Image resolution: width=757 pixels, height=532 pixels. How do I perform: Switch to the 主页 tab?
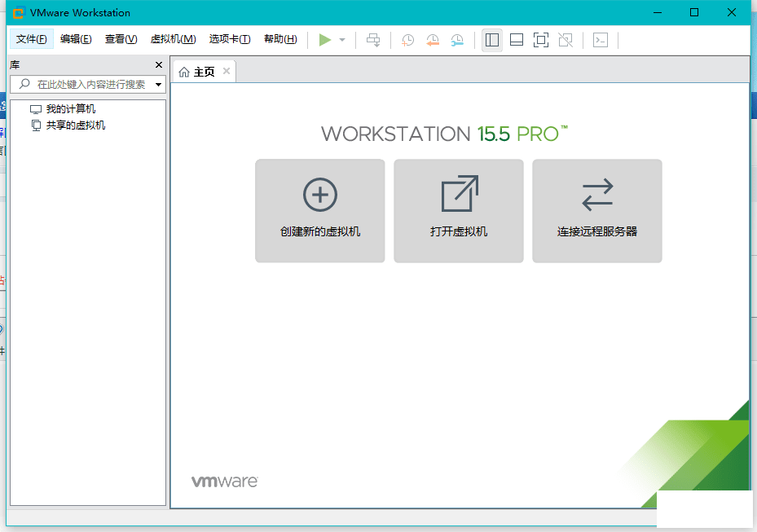204,72
